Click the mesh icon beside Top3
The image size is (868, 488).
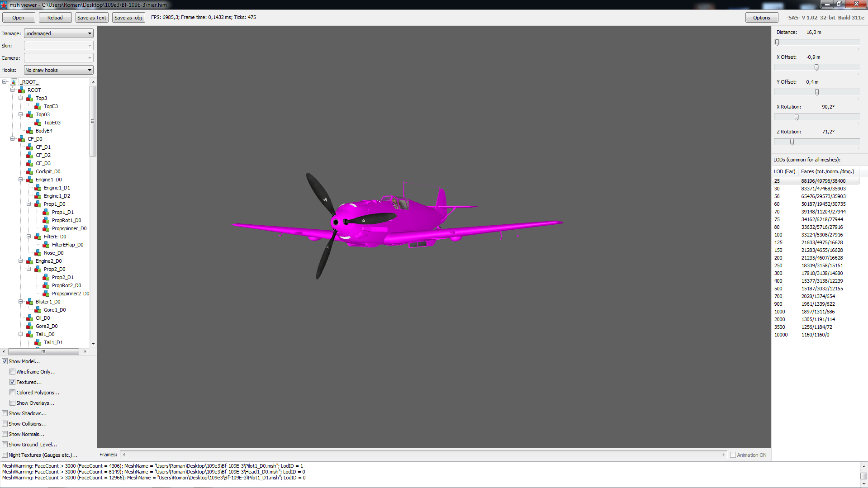pyautogui.click(x=30, y=98)
